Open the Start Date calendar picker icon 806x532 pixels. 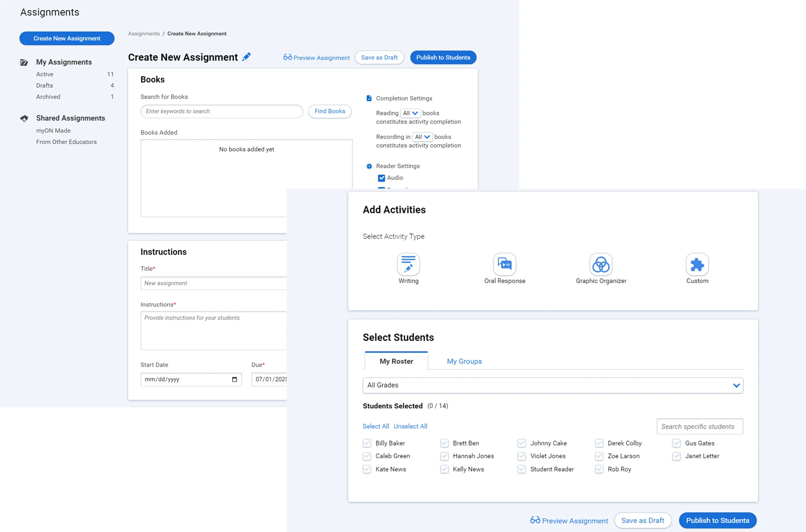(235, 379)
